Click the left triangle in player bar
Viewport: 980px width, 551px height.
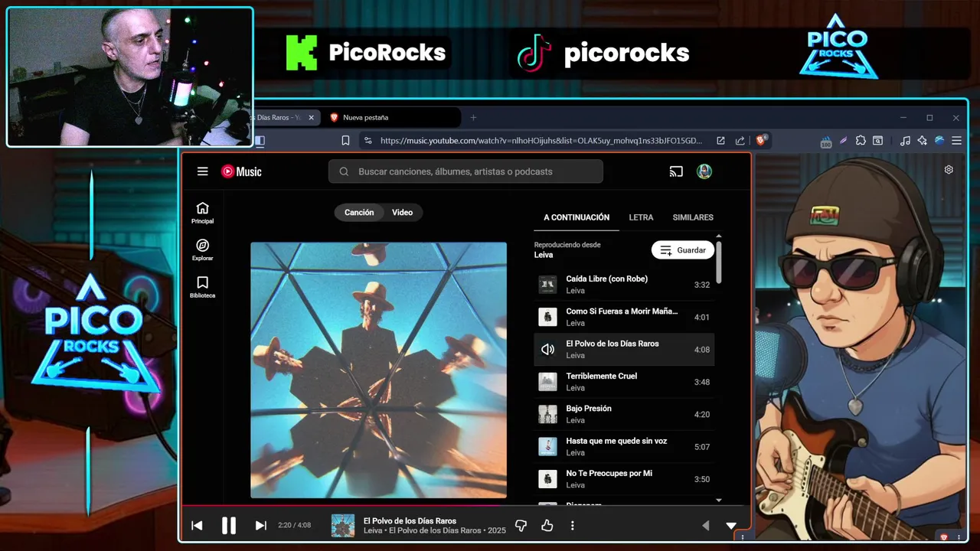[706, 526]
